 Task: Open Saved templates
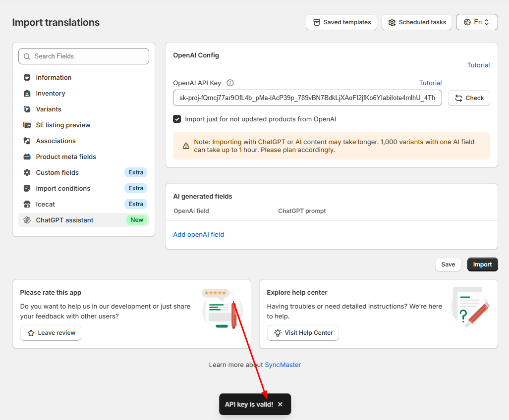pyautogui.click(x=341, y=22)
